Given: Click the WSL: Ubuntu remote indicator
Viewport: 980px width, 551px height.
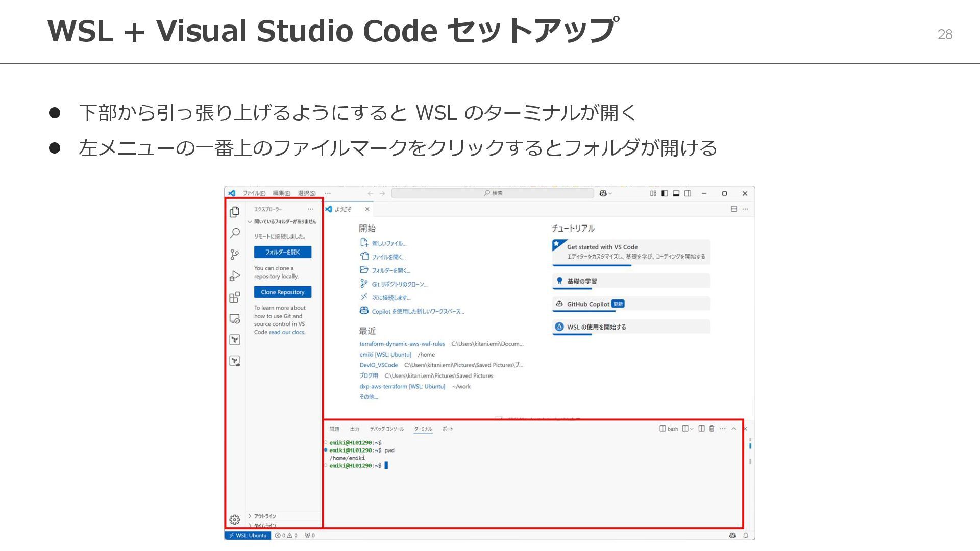Looking at the screenshot, I should click(248, 535).
